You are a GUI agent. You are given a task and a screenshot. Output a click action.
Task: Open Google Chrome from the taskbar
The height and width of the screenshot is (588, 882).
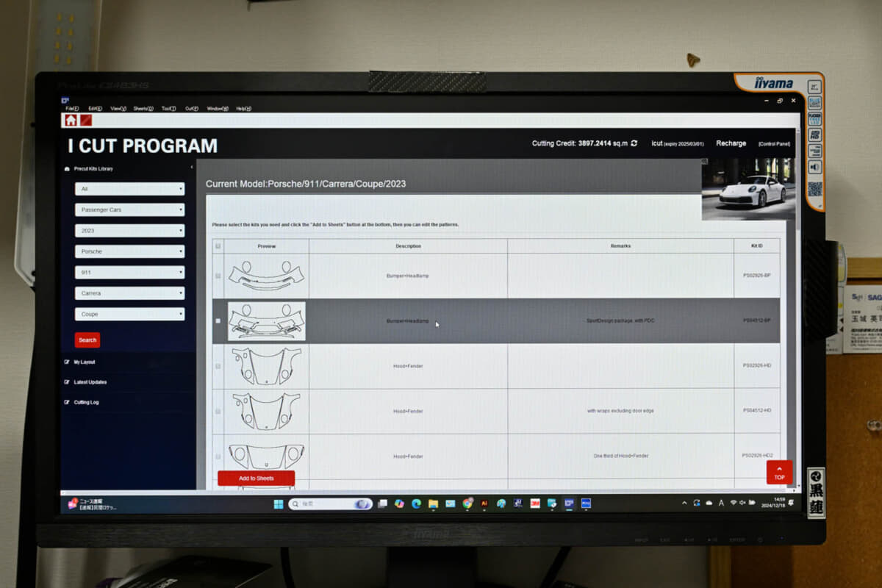467,503
